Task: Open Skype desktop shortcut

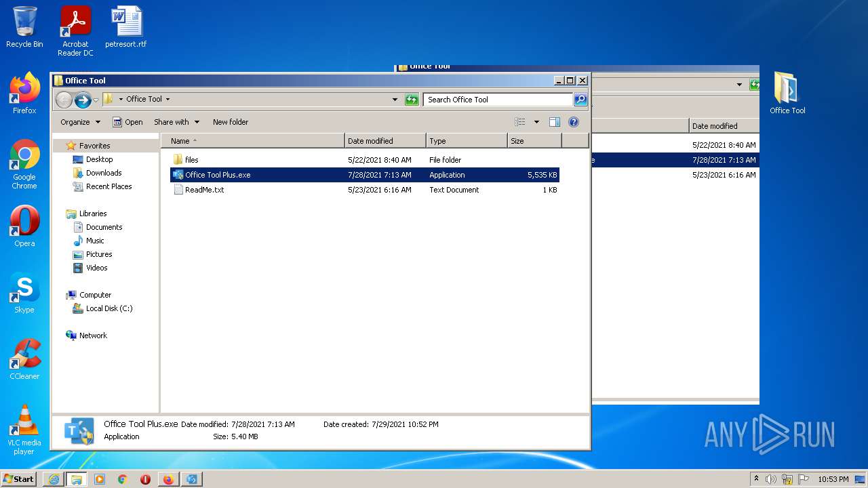Action: pos(24,293)
